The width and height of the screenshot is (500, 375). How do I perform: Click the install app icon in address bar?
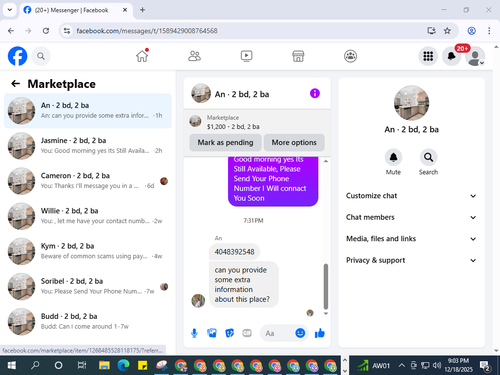coord(431,31)
